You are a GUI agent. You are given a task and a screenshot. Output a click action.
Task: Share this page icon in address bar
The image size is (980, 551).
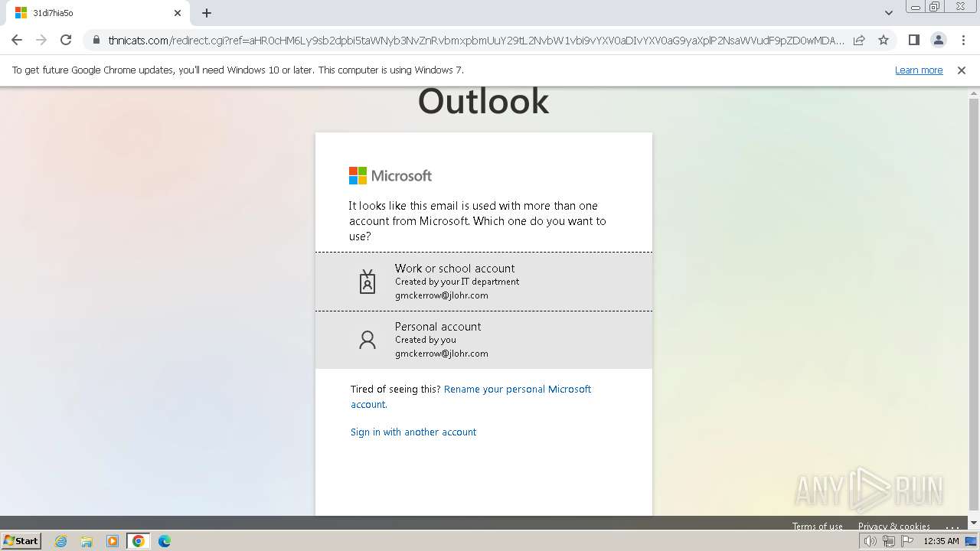[859, 40]
